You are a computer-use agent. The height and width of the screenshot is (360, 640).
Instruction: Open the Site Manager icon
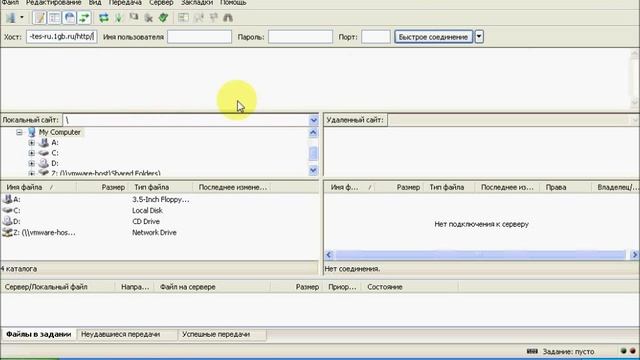click(x=11, y=18)
